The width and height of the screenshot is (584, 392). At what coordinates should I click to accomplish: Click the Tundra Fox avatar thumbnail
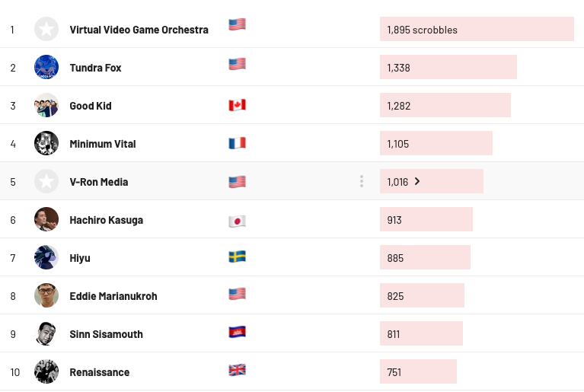(x=46, y=67)
